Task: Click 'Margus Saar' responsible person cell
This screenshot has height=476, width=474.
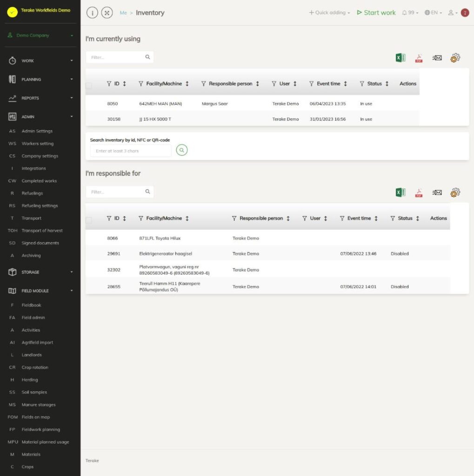Action: point(214,104)
